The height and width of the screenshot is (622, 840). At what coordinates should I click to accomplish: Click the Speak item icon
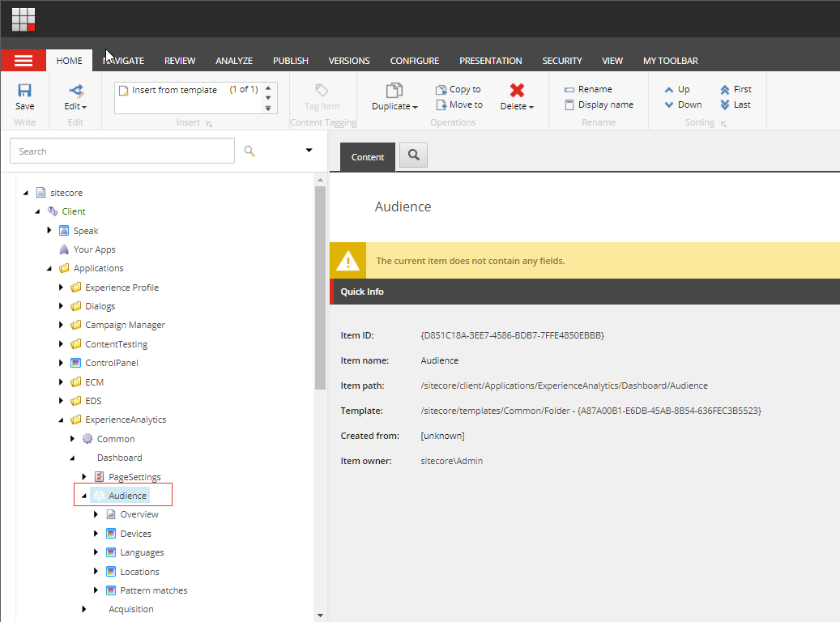pos(64,230)
